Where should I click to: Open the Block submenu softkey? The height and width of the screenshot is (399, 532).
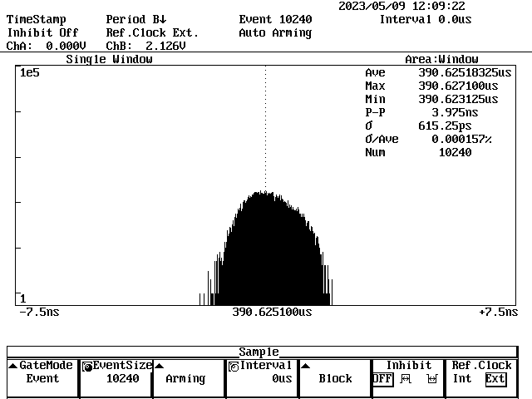[335, 378]
